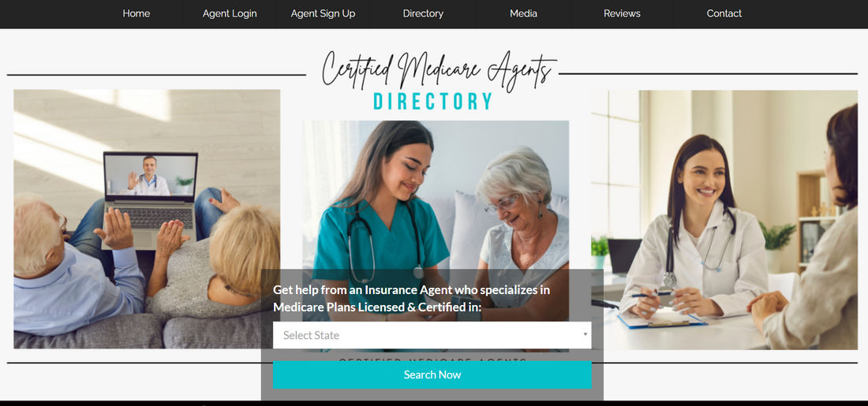Select the nurse with elderly woman photo
Viewport: 868px width, 406px height.
tap(436, 195)
